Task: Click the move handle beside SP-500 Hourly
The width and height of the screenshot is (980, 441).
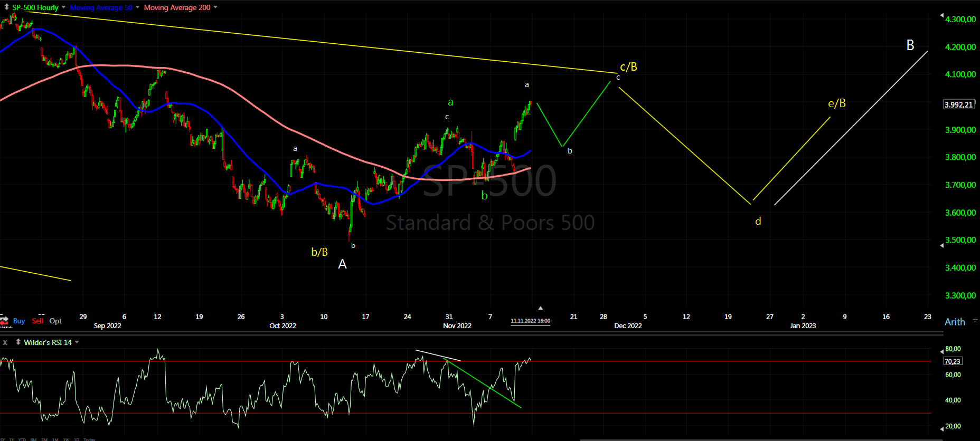Action: click(x=6, y=7)
